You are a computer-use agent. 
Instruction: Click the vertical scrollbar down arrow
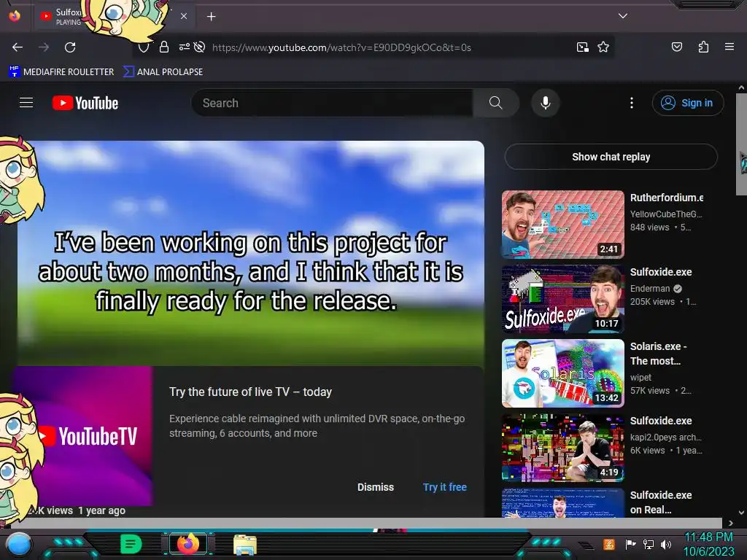[x=741, y=513]
